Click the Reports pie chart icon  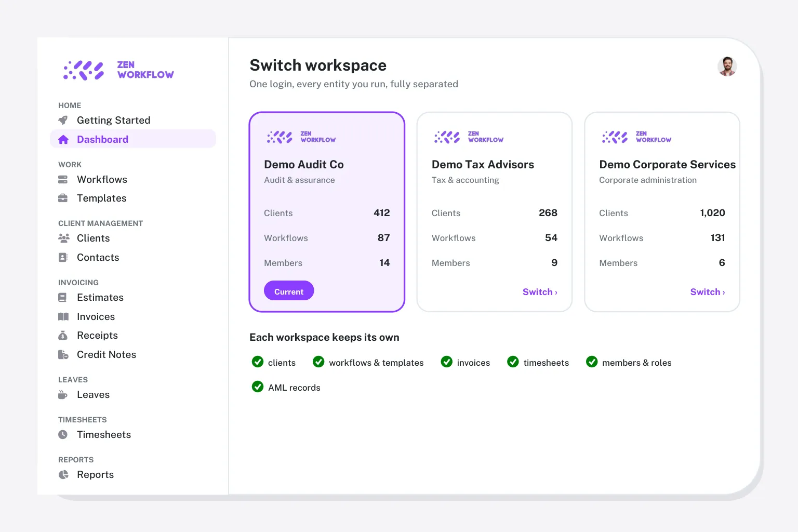(63, 475)
